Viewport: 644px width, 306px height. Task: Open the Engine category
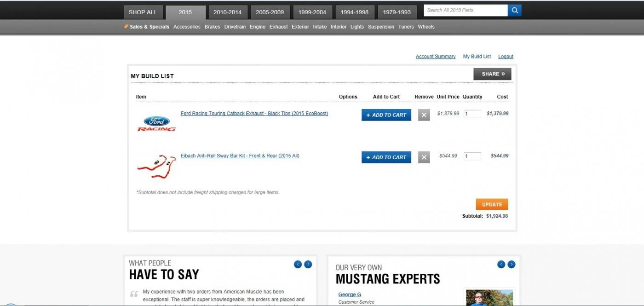click(x=258, y=27)
